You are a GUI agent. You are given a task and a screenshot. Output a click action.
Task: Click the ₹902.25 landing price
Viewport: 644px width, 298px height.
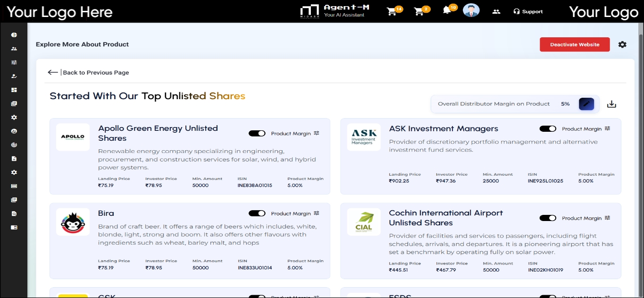click(x=399, y=181)
